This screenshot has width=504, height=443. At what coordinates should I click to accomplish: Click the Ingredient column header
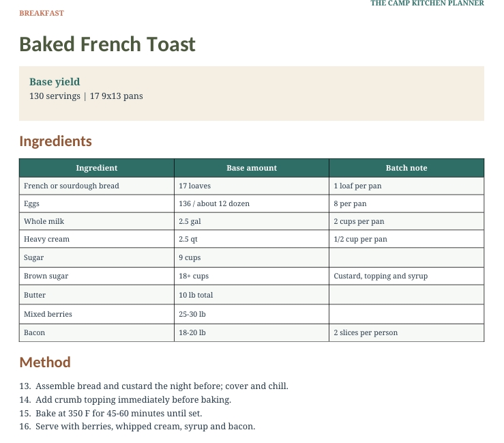[97, 168]
